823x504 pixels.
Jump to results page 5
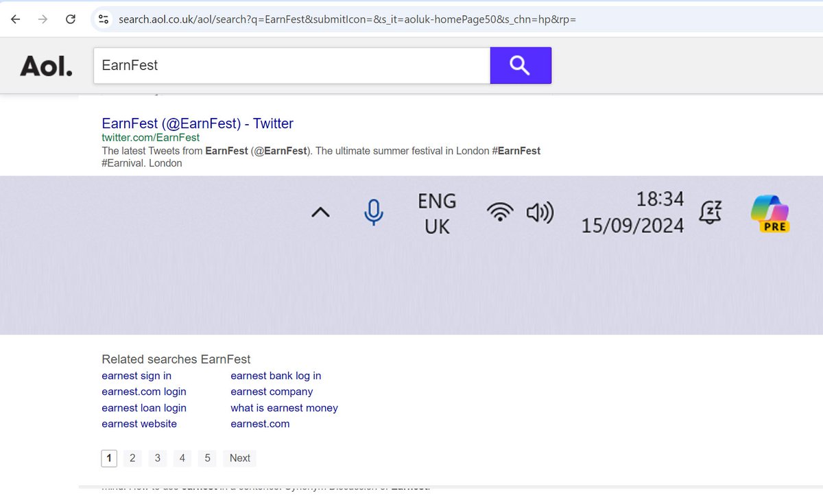pyautogui.click(x=207, y=458)
